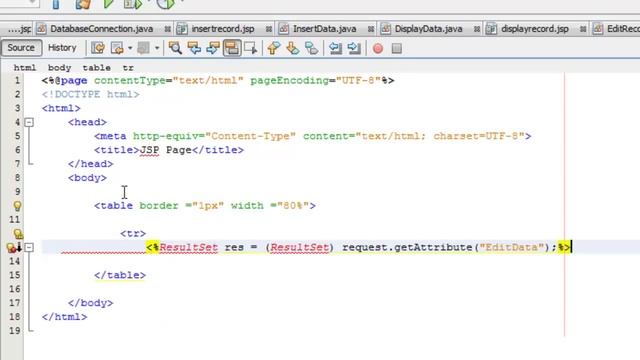
Task: Click the first red-underlined ResultSet type
Action: click(x=189, y=247)
